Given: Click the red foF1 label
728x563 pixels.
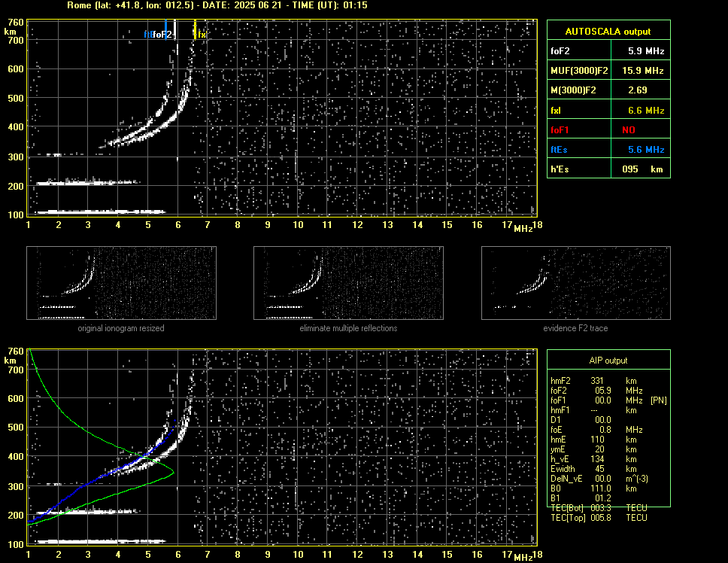Looking at the screenshot, I should tap(560, 130).
